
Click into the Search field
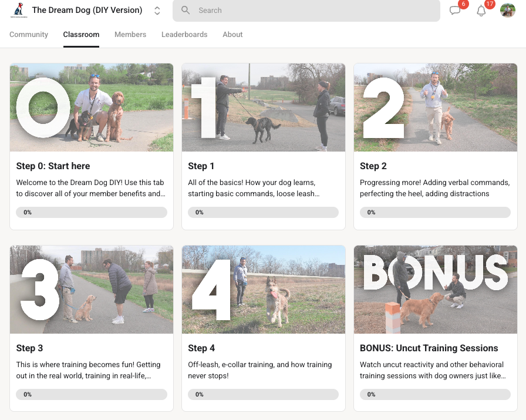pos(306,11)
